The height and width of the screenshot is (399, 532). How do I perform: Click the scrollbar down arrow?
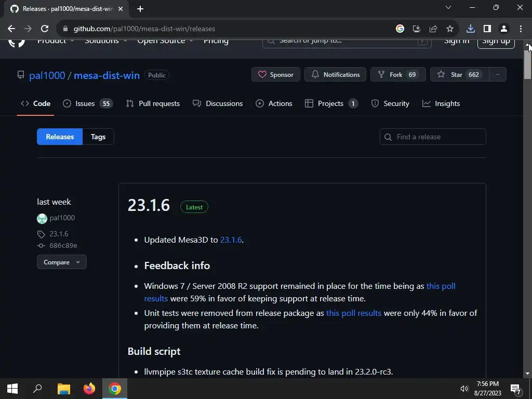(x=527, y=374)
